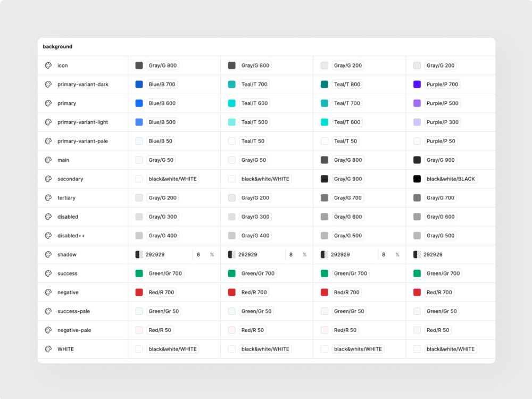Click the Purple/P 500 color swatch
This screenshot has width=532, height=399.
[x=417, y=103]
